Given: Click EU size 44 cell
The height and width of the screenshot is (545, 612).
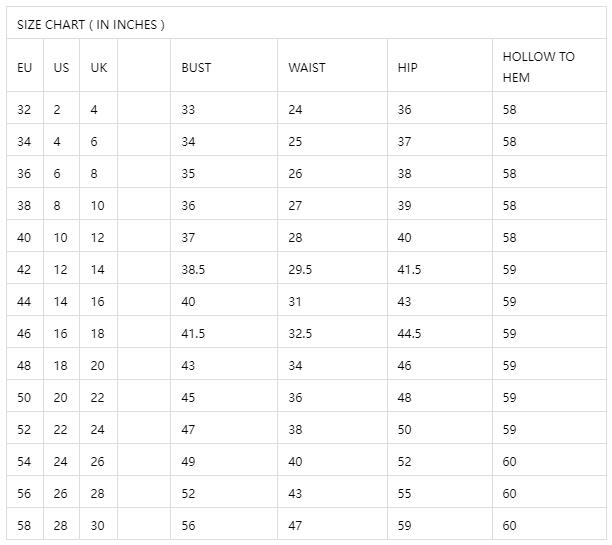Looking at the screenshot, I should [x=24, y=301].
